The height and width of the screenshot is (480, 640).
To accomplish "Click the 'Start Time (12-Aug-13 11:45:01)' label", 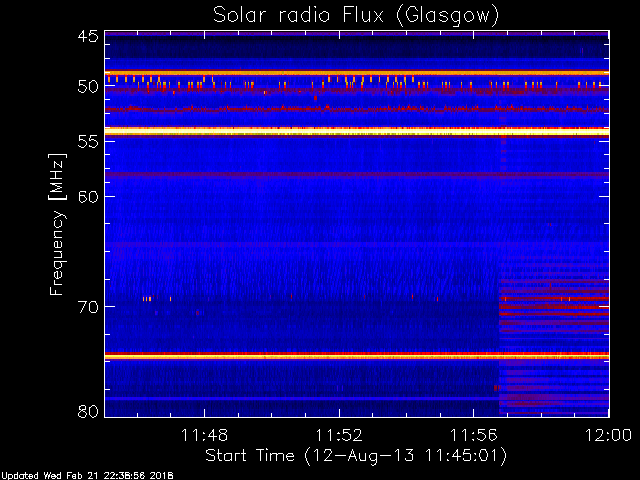I will pos(356,455).
